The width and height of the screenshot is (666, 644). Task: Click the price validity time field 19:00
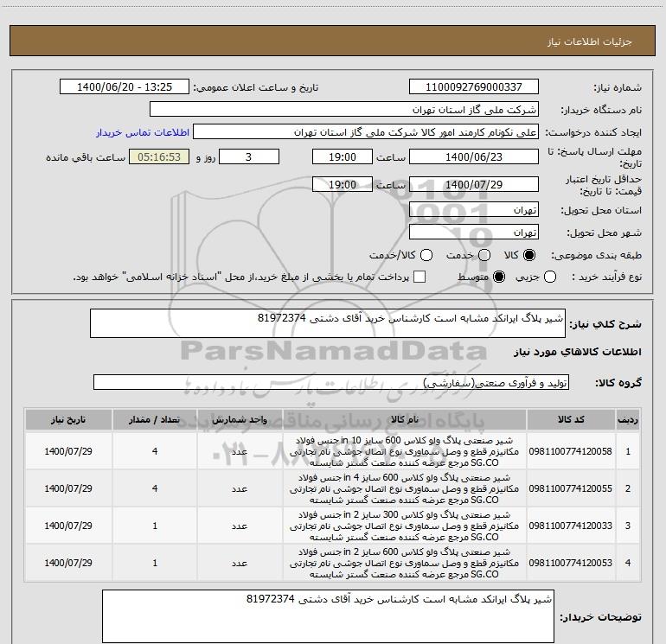tap(343, 184)
